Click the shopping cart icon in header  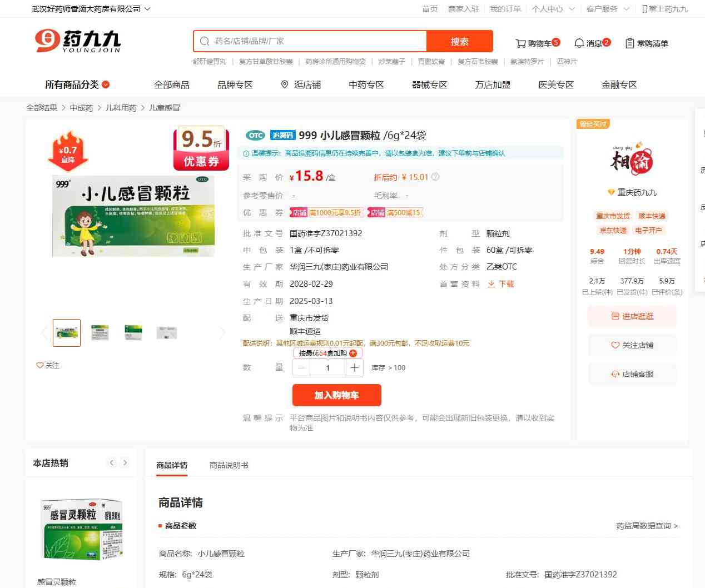(x=520, y=43)
